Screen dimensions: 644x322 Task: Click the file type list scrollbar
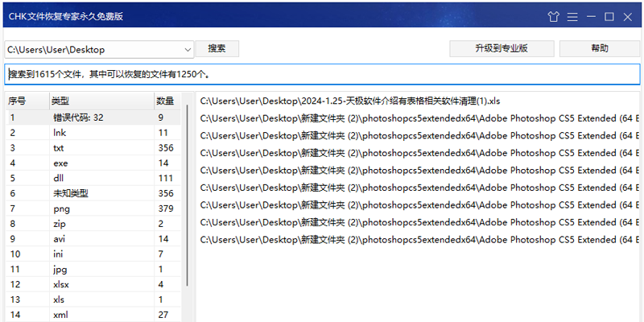pyautogui.click(x=188, y=196)
